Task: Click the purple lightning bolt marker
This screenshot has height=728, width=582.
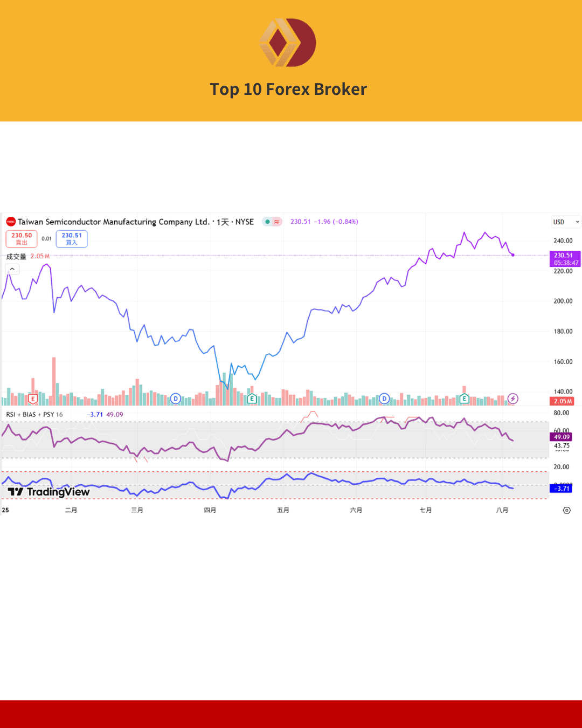Action: click(513, 399)
